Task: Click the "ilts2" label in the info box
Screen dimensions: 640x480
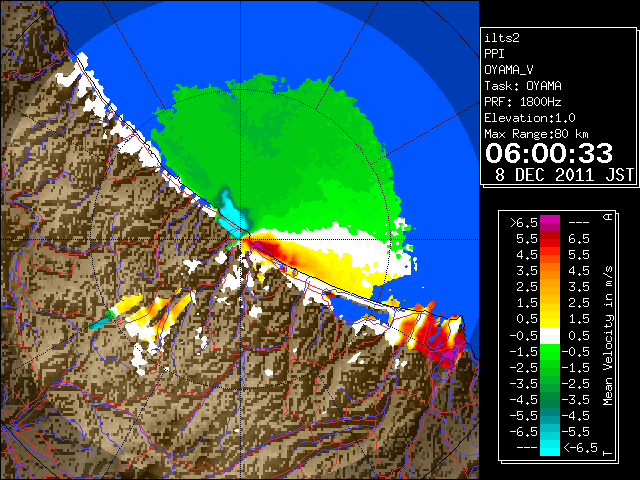Action: point(502,38)
